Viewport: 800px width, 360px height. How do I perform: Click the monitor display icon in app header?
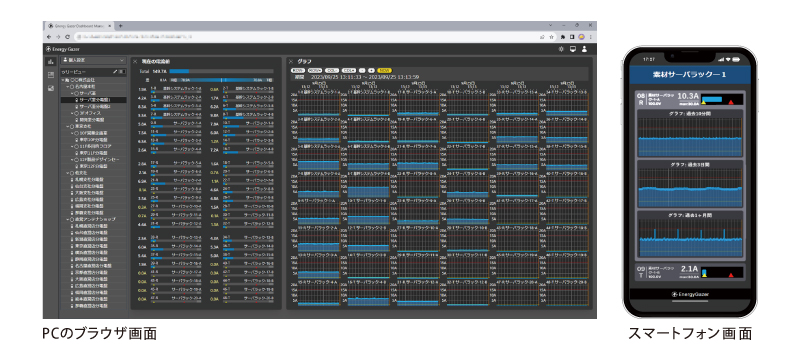click(x=573, y=49)
